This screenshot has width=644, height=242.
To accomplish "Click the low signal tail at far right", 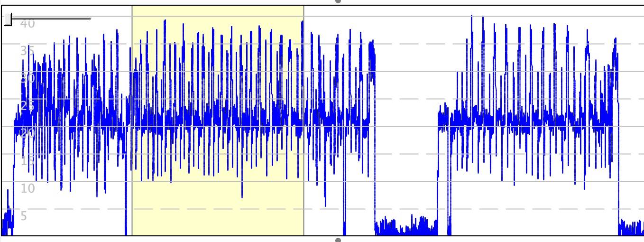I will tap(632, 228).
